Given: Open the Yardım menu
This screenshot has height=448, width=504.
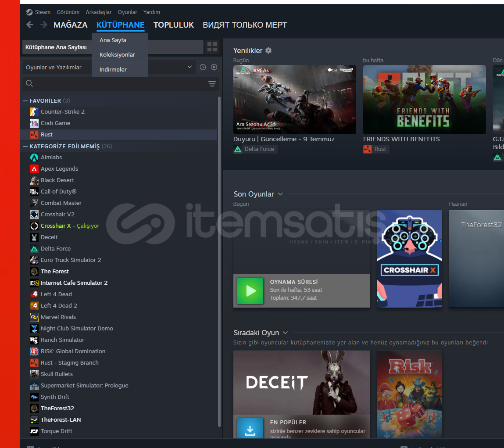Looking at the screenshot, I should (x=152, y=12).
